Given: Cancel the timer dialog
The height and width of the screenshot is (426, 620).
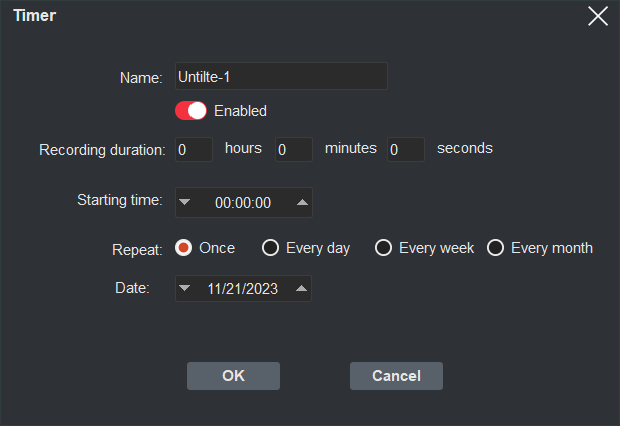Looking at the screenshot, I should (396, 376).
